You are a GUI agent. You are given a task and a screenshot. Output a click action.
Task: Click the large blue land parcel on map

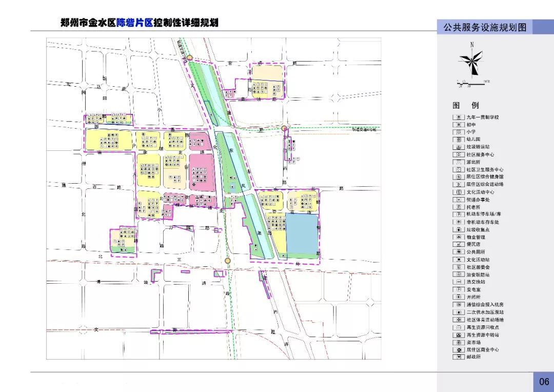click(x=302, y=233)
